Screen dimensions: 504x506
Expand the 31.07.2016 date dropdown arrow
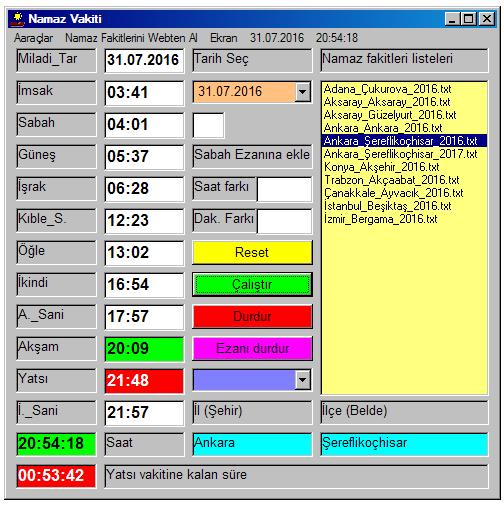303,91
